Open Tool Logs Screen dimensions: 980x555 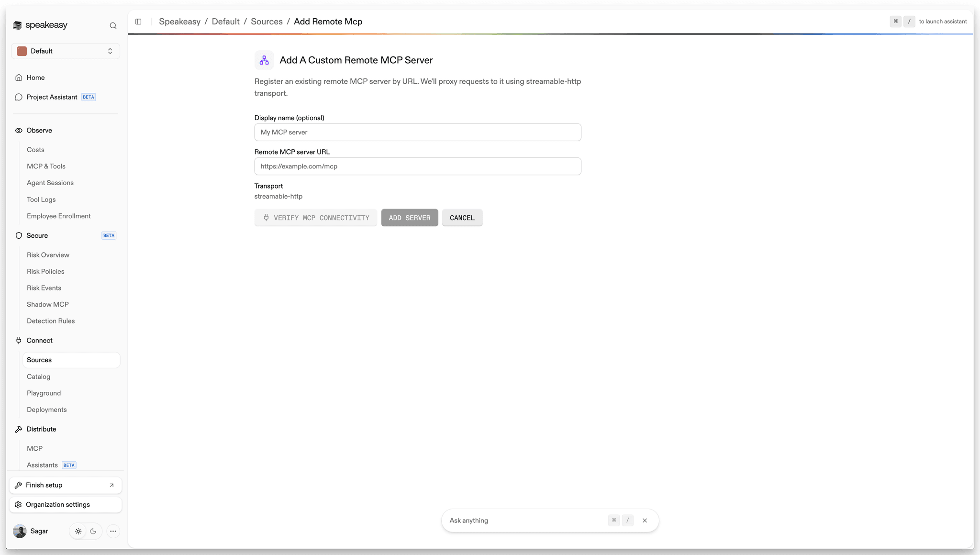pos(41,200)
